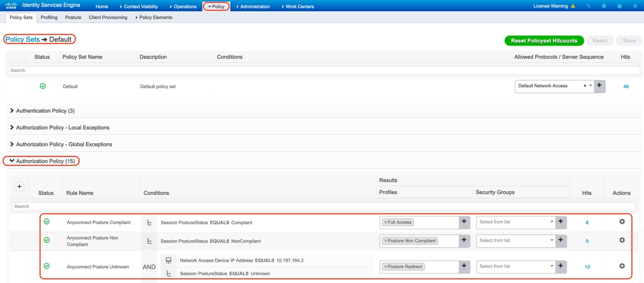This screenshot has height=283, width=644.
Task: Open the Operations menu
Action: click(x=183, y=6)
